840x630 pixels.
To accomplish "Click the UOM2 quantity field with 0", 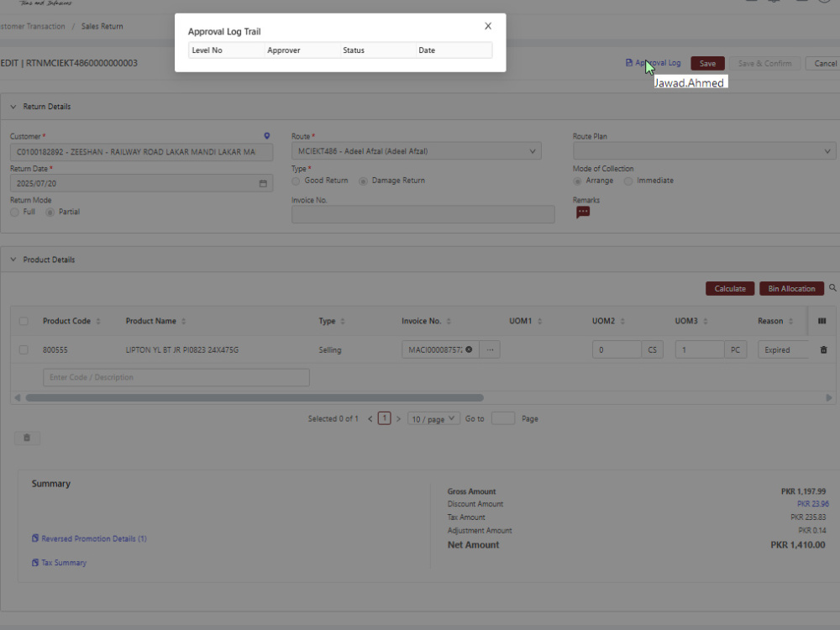I will 617,349.
